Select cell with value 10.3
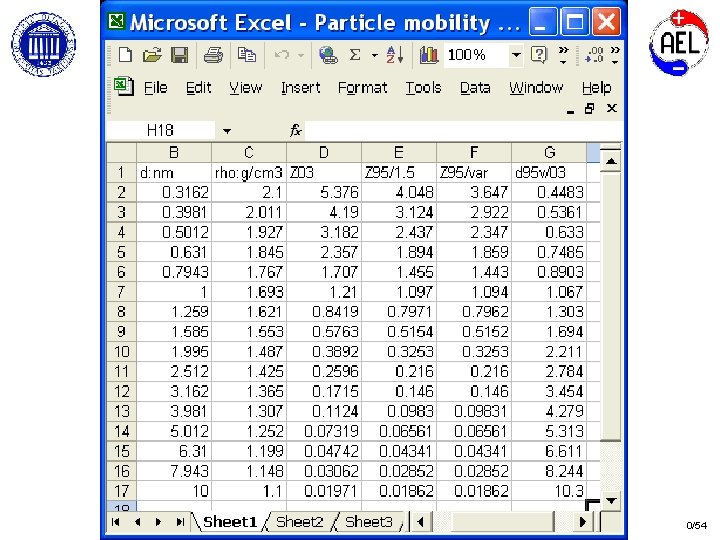720x540 pixels. coord(549,491)
